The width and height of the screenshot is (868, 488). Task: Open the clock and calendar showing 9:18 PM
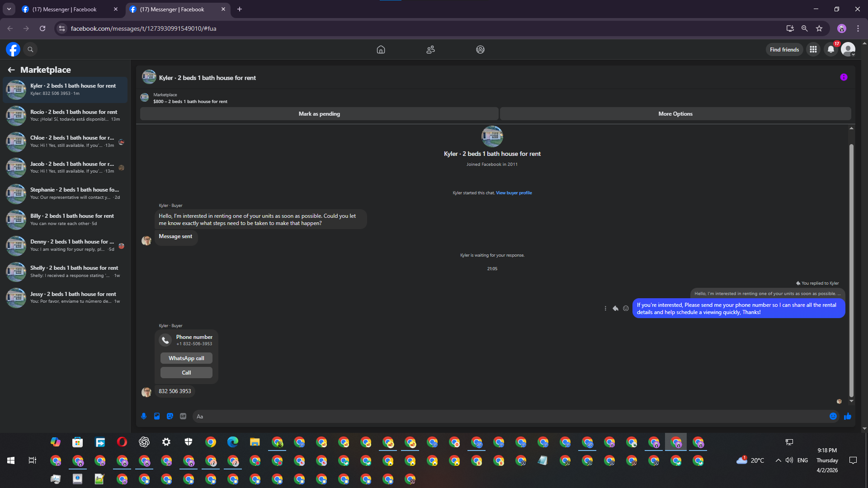click(x=827, y=460)
